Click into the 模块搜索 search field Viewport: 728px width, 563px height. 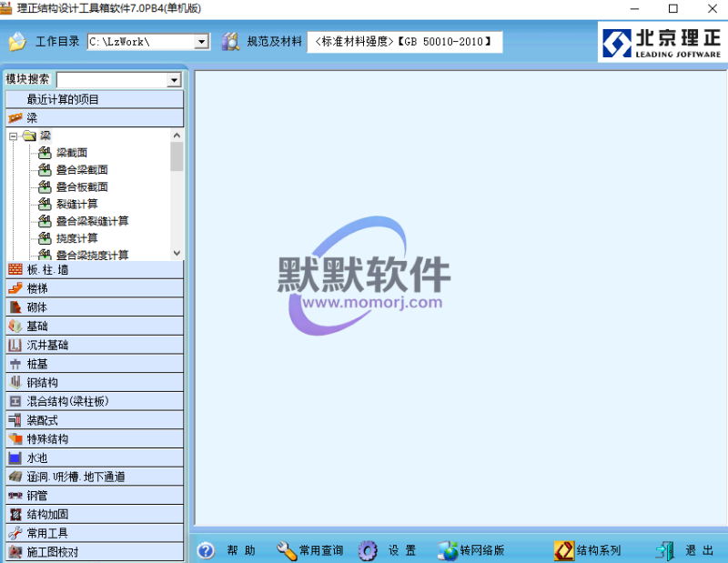112,80
